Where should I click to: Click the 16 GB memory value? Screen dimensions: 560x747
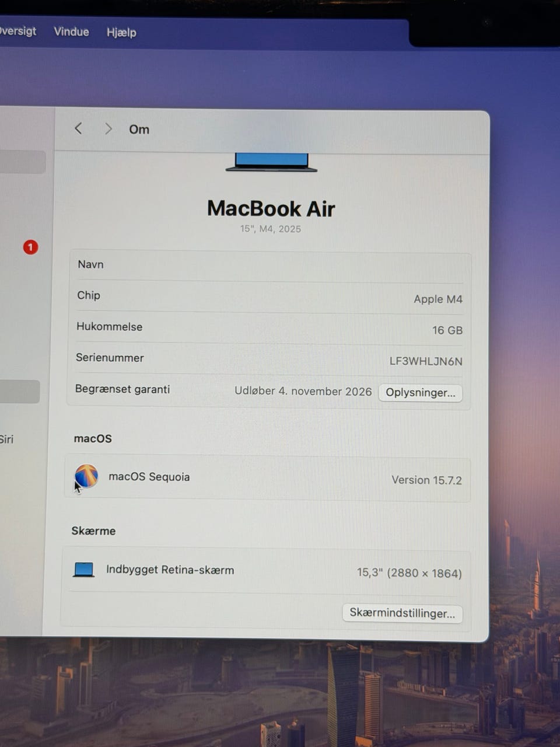pos(447,330)
